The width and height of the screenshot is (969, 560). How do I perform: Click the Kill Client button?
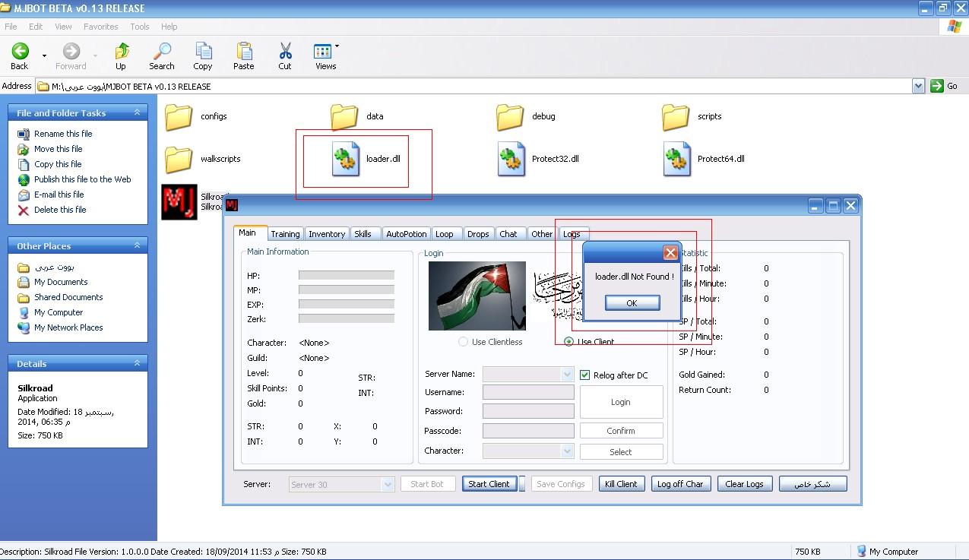(621, 484)
